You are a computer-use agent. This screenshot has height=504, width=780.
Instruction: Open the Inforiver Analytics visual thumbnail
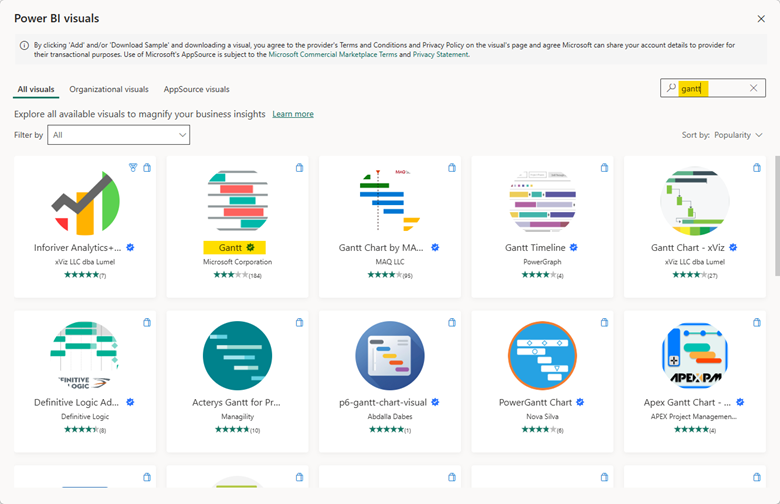coord(85,202)
